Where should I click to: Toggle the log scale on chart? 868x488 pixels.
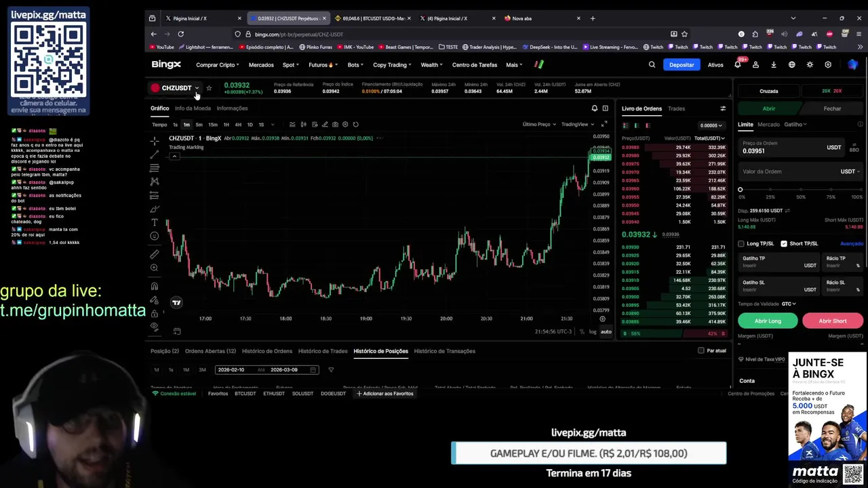point(593,331)
